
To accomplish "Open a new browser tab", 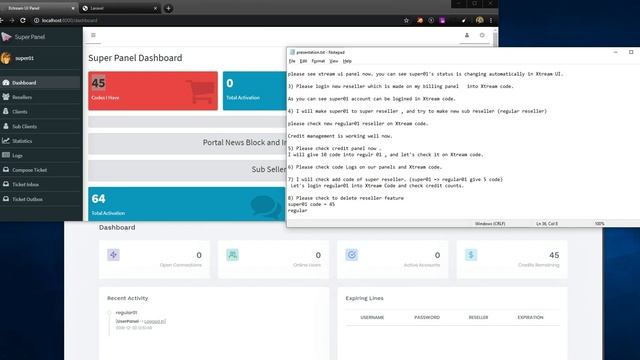I will (168, 8).
